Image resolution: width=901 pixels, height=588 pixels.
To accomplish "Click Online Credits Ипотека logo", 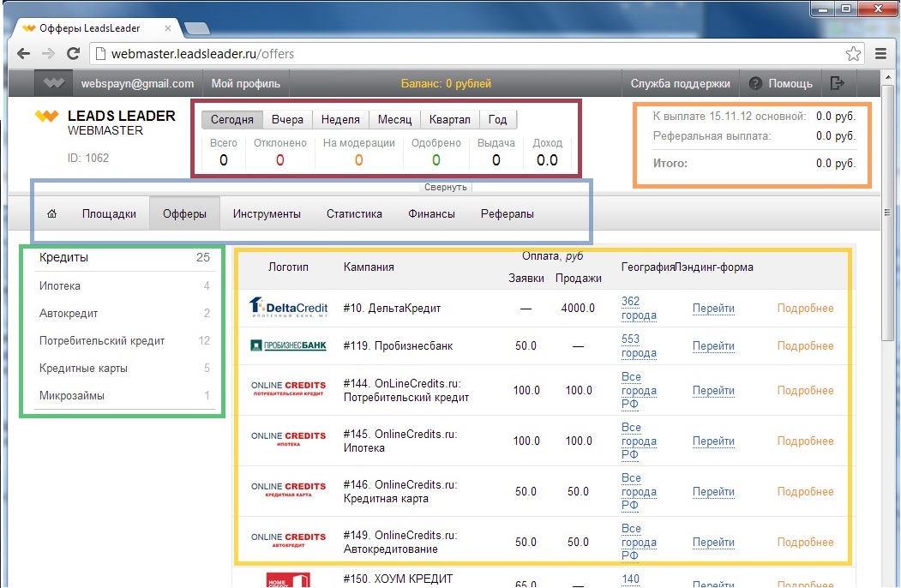I will (288, 439).
